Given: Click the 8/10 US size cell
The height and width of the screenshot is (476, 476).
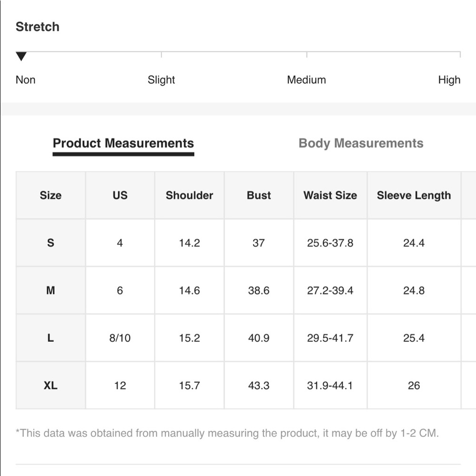Looking at the screenshot, I should click(x=120, y=338).
